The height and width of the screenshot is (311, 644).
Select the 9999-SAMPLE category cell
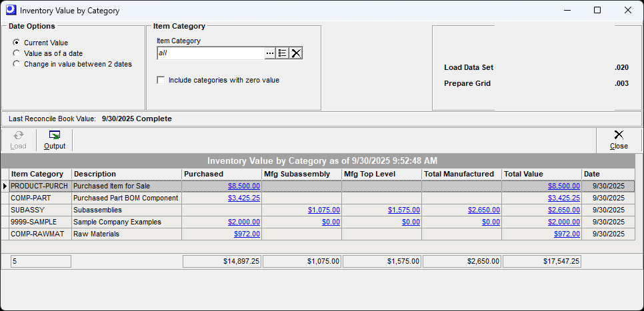tap(40, 222)
